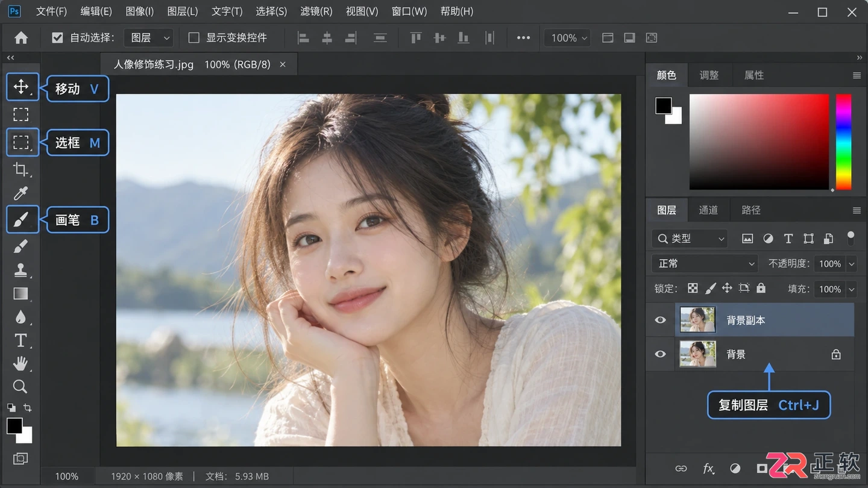Open the 100% zoom dropdown in options bar
Screen dimensions: 868x488
(568, 38)
